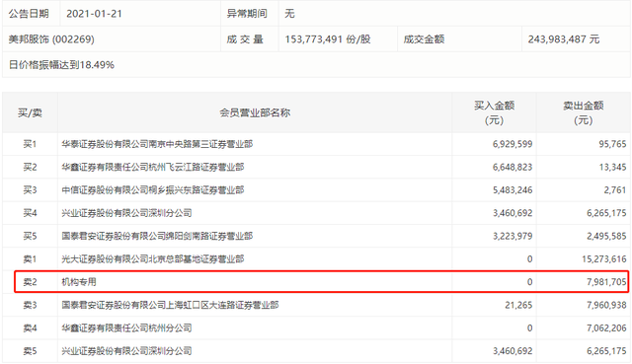
Task: Select the 机构专用 entry
Action: tap(79, 282)
